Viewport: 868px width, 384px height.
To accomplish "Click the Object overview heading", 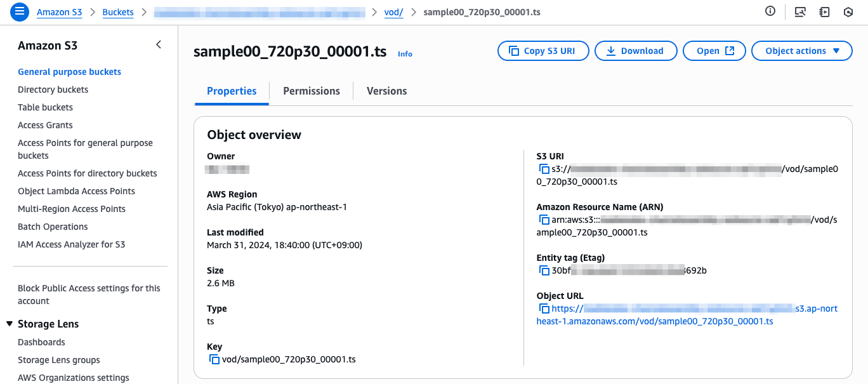I will [254, 135].
